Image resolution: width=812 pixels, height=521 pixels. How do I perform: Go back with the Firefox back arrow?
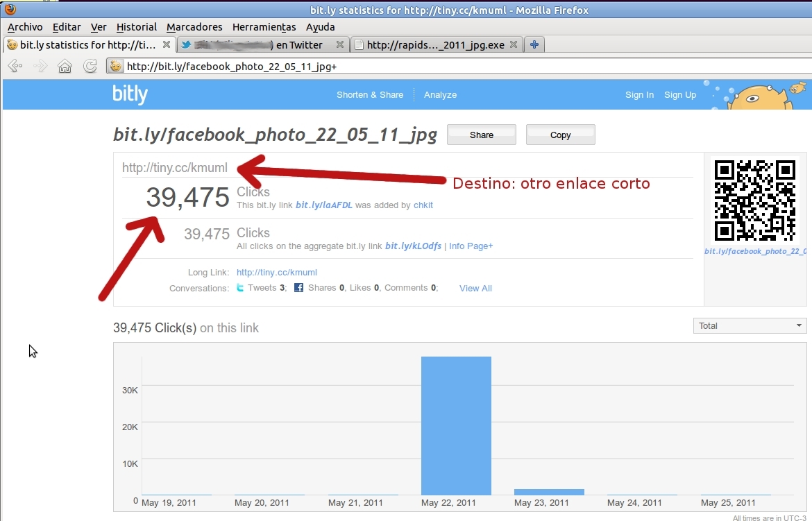click(x=15, y=66)
